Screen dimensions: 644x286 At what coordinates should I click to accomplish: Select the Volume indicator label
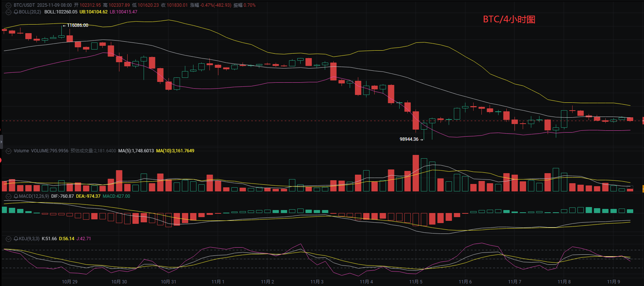pyautogui.click(x=21, y=151)
